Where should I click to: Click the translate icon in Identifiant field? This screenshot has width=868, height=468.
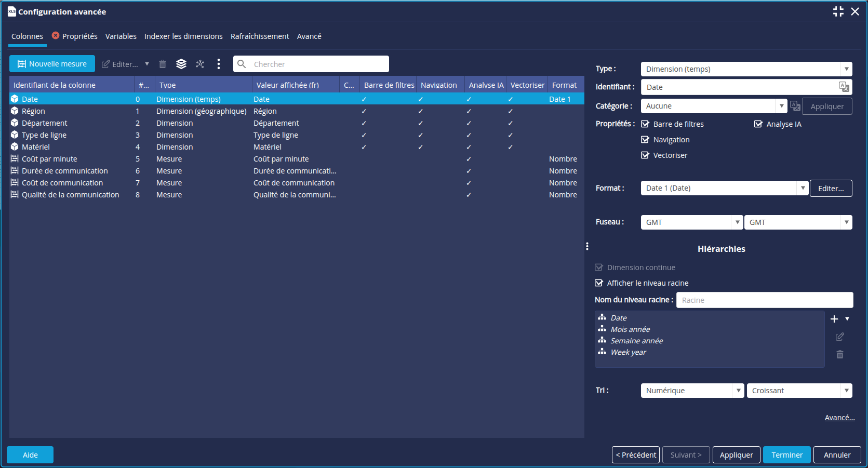[x=844, y=87]
